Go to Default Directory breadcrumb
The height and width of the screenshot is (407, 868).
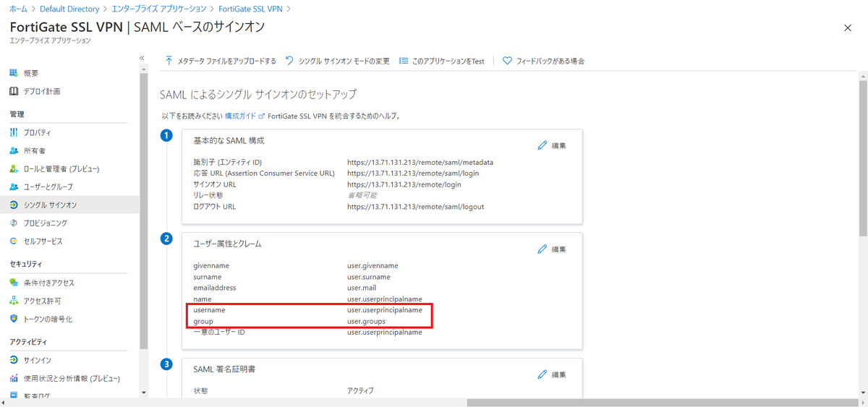(70, 9)
